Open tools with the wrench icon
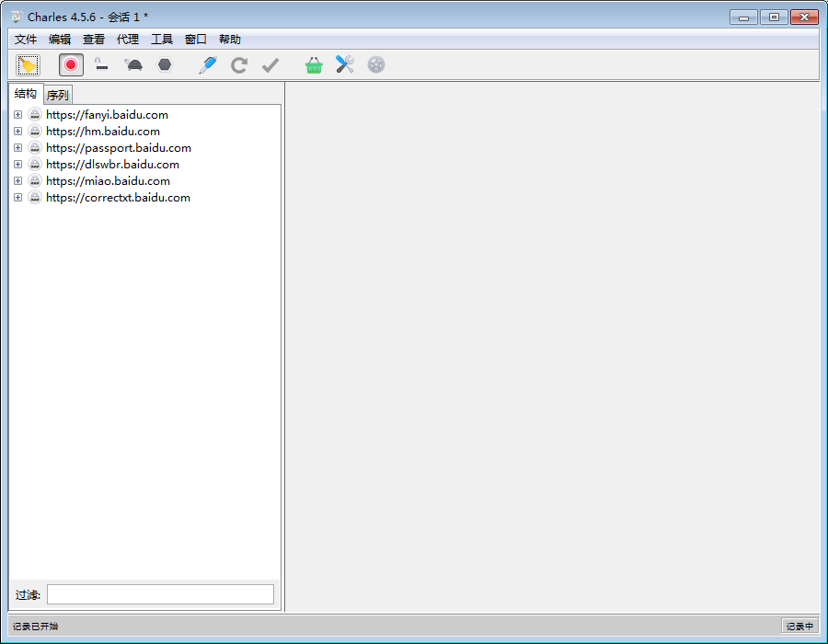 (345, 65)
